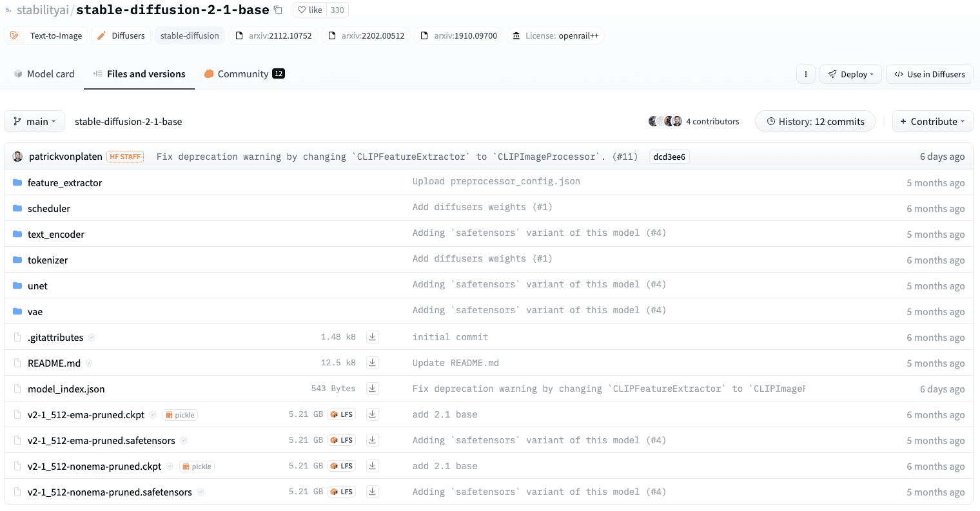Viewport: 980px width, 511px height.
Task: Download v2-1_512-nonema-pruned.safetensors via download icon
Action: [x=372, y=492]
